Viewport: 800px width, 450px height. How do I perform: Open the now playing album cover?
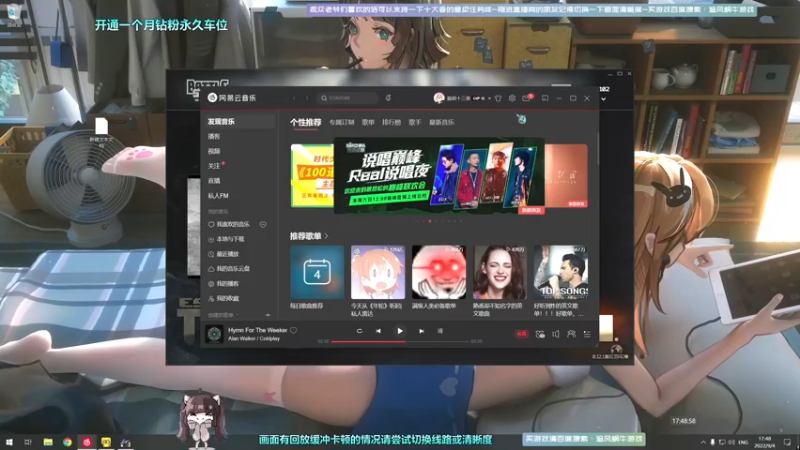pyautogui.click(x=214, y=334)
